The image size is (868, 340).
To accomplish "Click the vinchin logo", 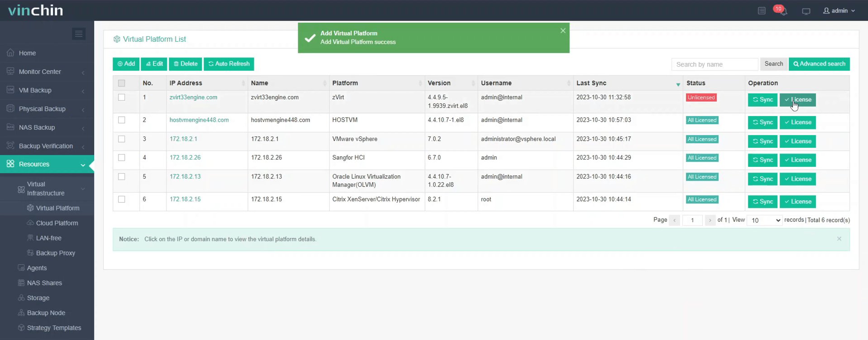I will pyautogui.click(x=35, y=10).
